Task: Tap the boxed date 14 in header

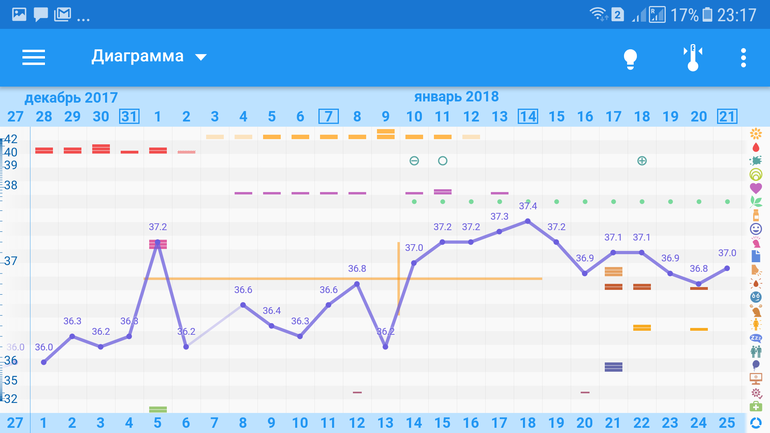Action: pos(527,116)
